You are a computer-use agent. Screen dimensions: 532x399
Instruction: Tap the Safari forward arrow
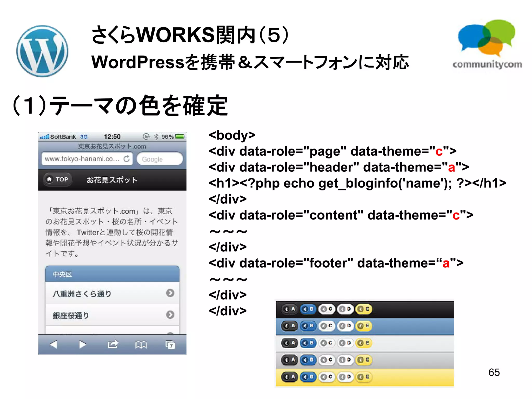tap(83, 344)
